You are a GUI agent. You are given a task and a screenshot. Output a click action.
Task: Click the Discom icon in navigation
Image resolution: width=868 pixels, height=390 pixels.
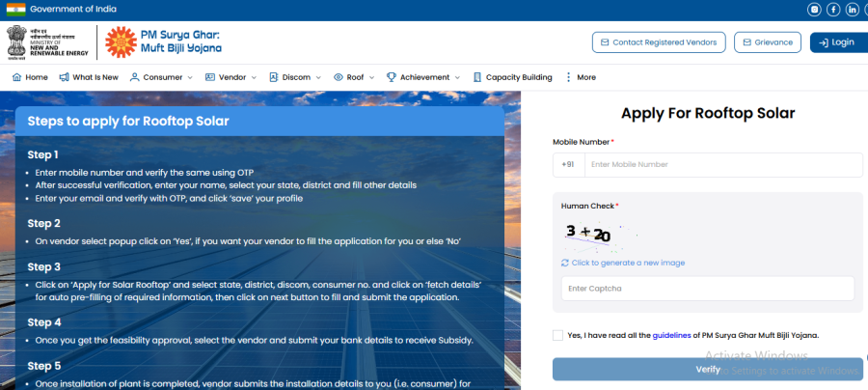[x=274, y=77]
